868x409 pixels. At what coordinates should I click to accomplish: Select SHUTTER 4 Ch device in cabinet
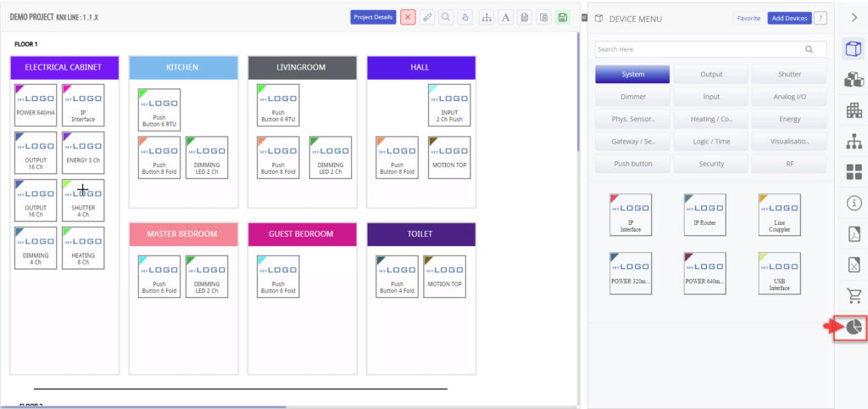coord(83,200)
